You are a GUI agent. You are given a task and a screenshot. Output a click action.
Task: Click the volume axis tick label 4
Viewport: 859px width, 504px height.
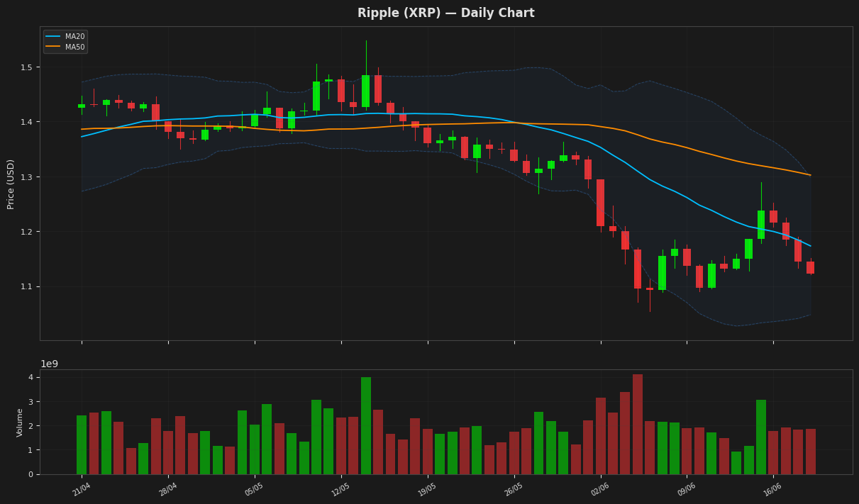coord(31,377)
